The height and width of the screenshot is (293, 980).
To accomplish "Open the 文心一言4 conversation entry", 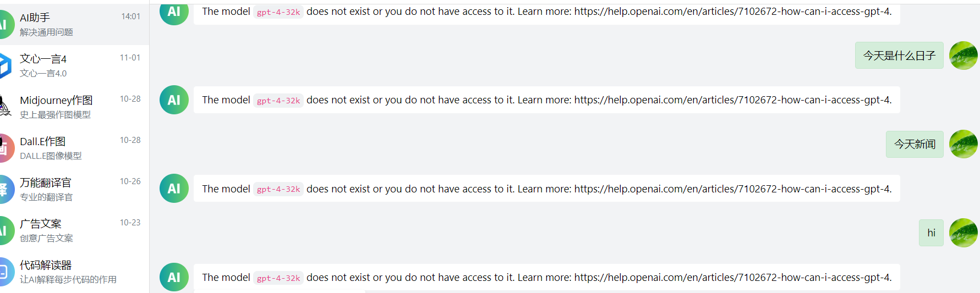I will tap(74, 65).
